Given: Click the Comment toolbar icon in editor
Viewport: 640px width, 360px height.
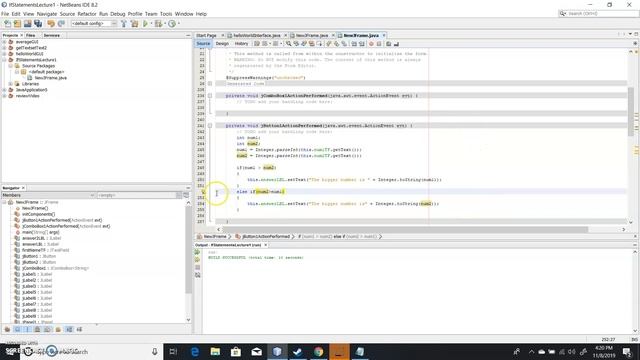Looking at the screenshot, I should 388,43.
